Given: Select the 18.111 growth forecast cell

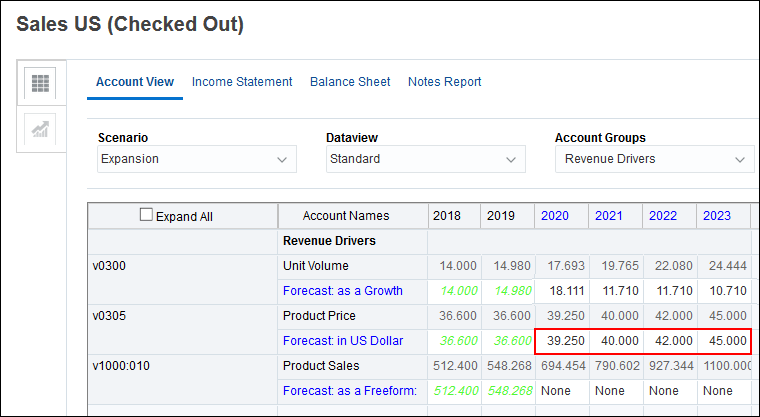Looking at the screenshot, I should [x=562, y=291].
